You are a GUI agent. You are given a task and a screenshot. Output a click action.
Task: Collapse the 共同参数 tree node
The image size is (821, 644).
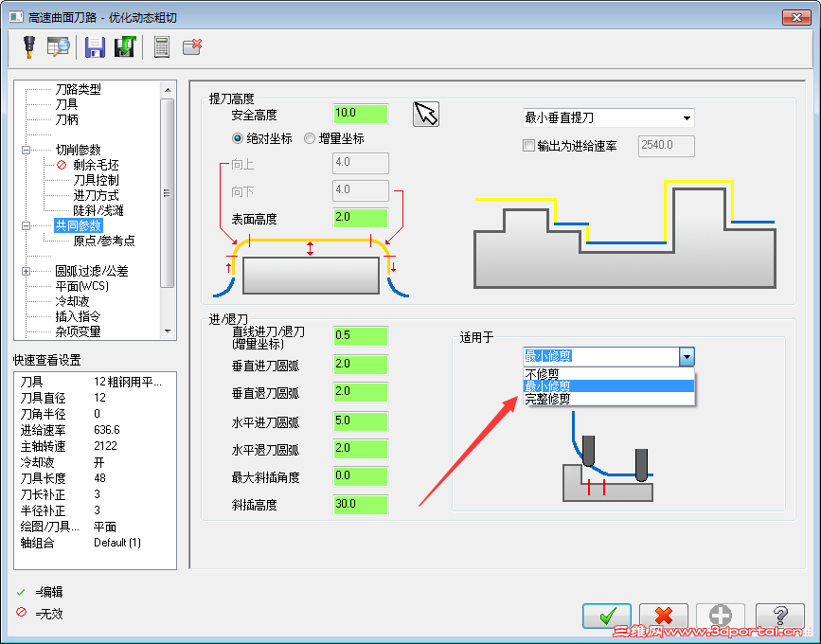(26, 226)
